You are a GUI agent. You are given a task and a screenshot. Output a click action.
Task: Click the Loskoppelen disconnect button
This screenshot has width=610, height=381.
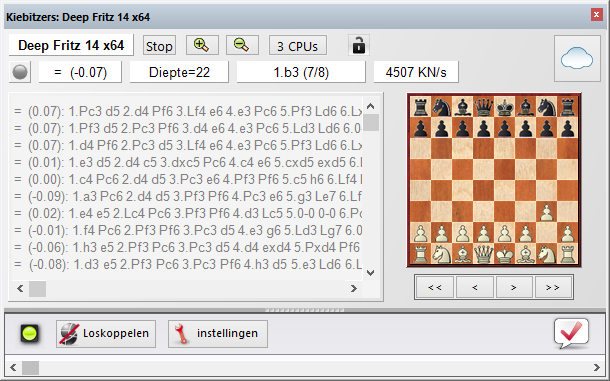point(106,334)
